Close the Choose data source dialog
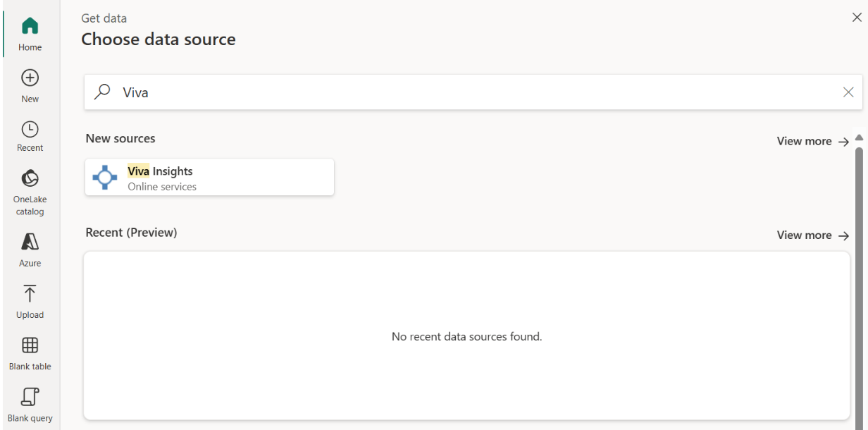 [x=857, y=18]
